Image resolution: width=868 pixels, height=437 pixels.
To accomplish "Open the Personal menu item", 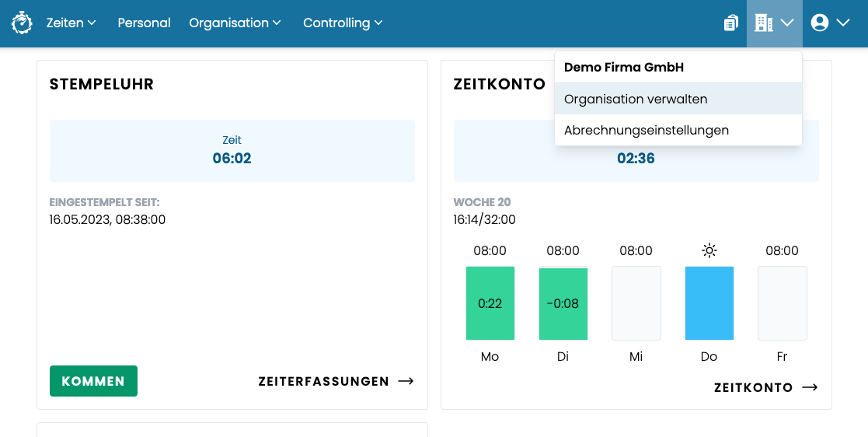I will click(x=144, y=23).
